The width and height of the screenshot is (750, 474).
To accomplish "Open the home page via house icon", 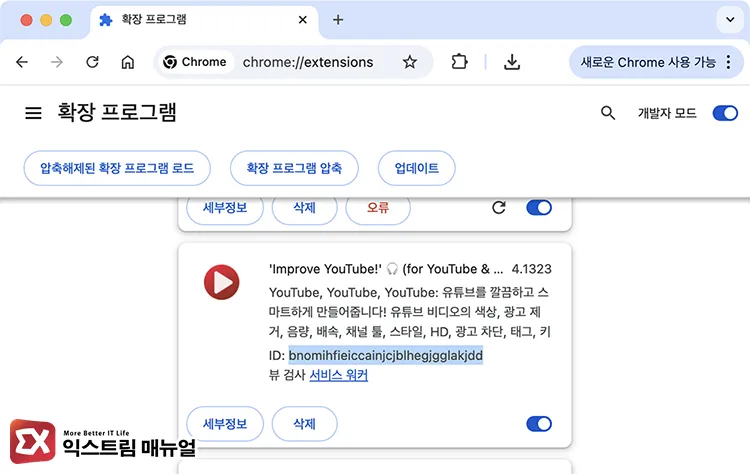I will coord(128,62).
